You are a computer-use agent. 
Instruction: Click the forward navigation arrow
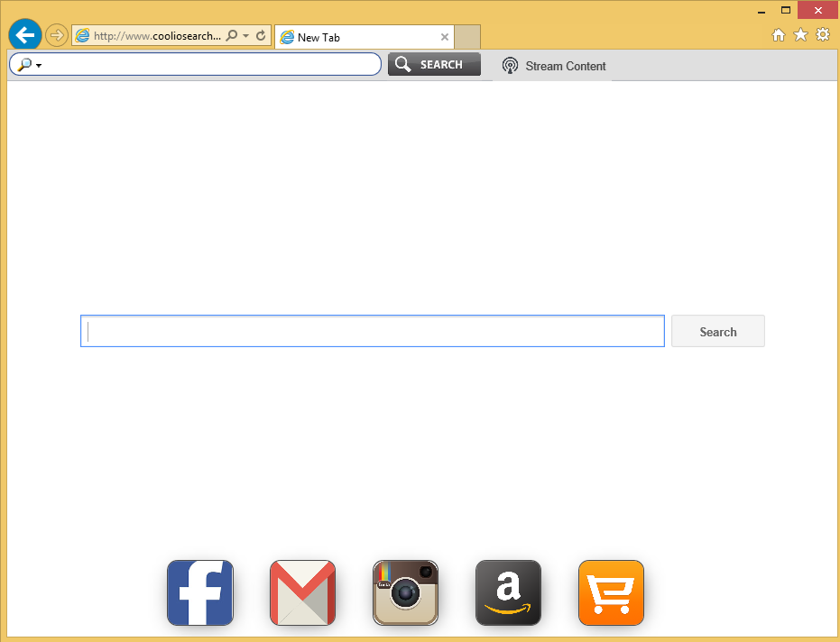[56, 36]
